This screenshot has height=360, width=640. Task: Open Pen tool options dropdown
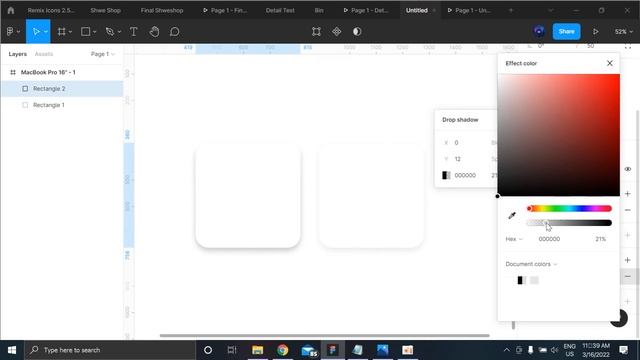(x=119, y=32)
